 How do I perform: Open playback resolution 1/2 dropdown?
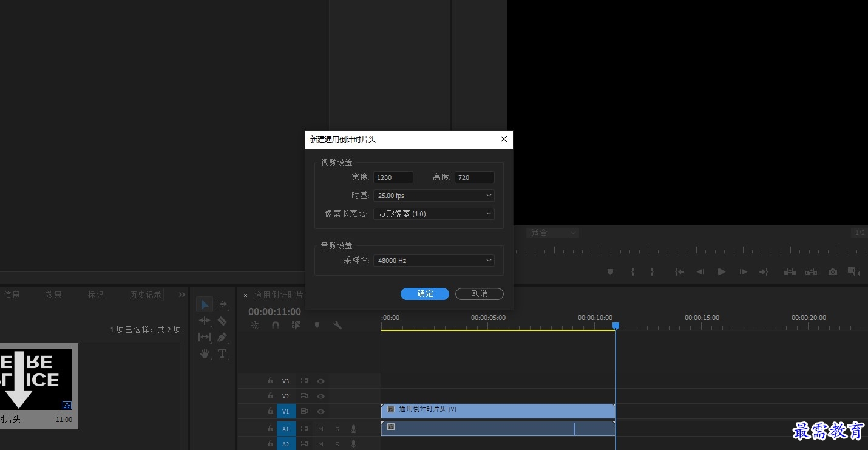(860, 233)
